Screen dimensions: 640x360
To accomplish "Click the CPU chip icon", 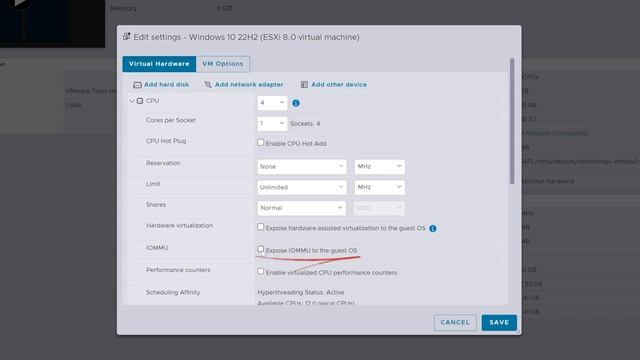I will (140, 101).
